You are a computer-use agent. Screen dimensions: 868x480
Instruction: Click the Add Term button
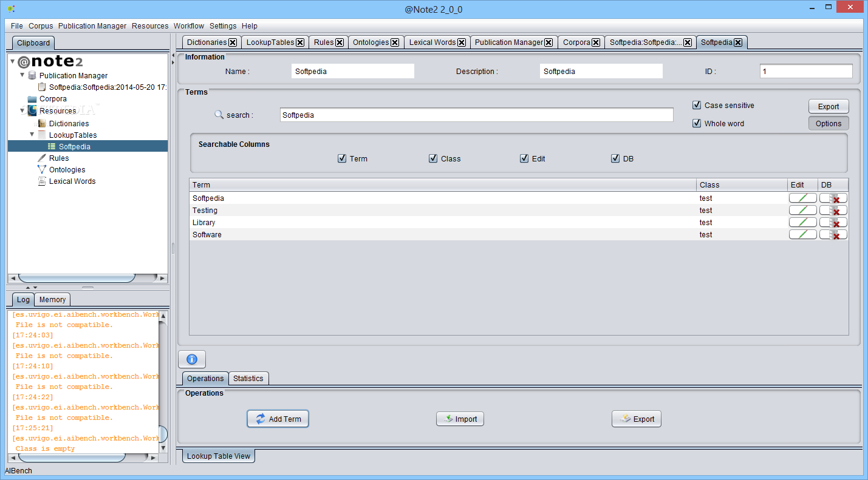pos(278,419)
